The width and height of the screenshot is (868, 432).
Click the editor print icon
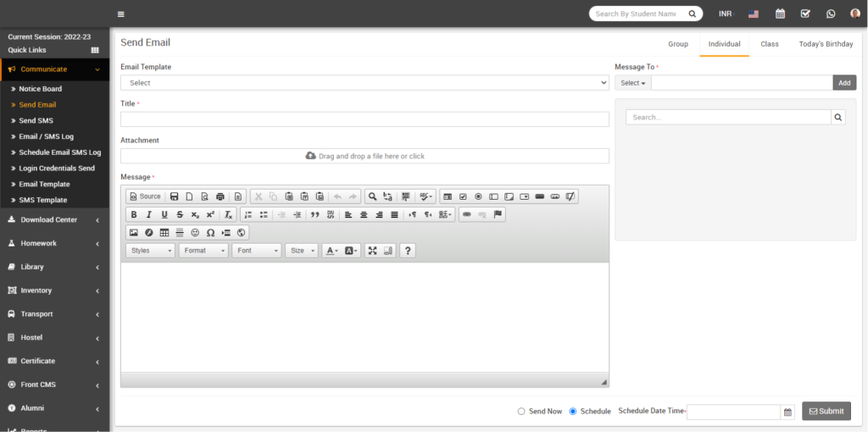coord(220,197)
